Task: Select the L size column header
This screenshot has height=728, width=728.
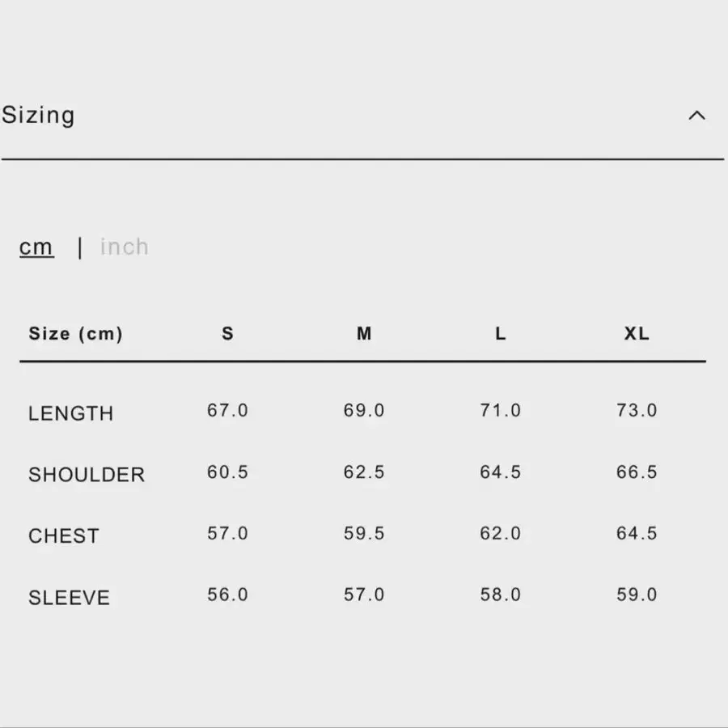Action: click(x=501, y=333)
